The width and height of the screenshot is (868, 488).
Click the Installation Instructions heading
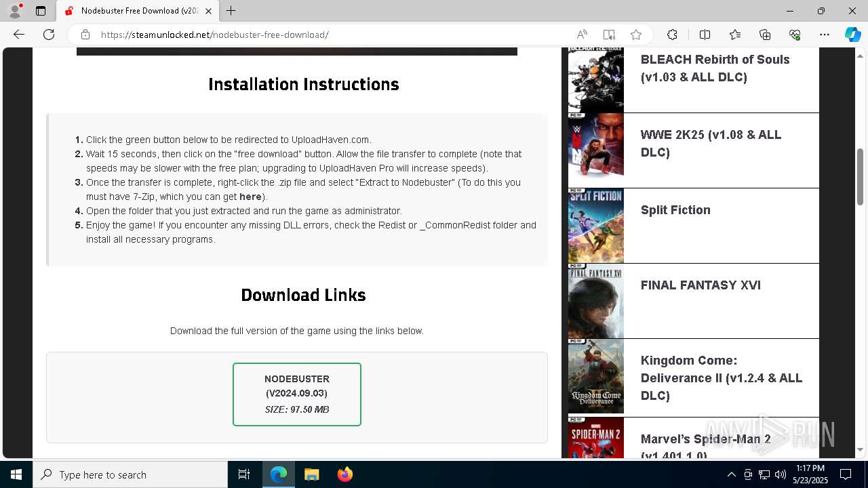pyautogui.click(x=304, y=84)
